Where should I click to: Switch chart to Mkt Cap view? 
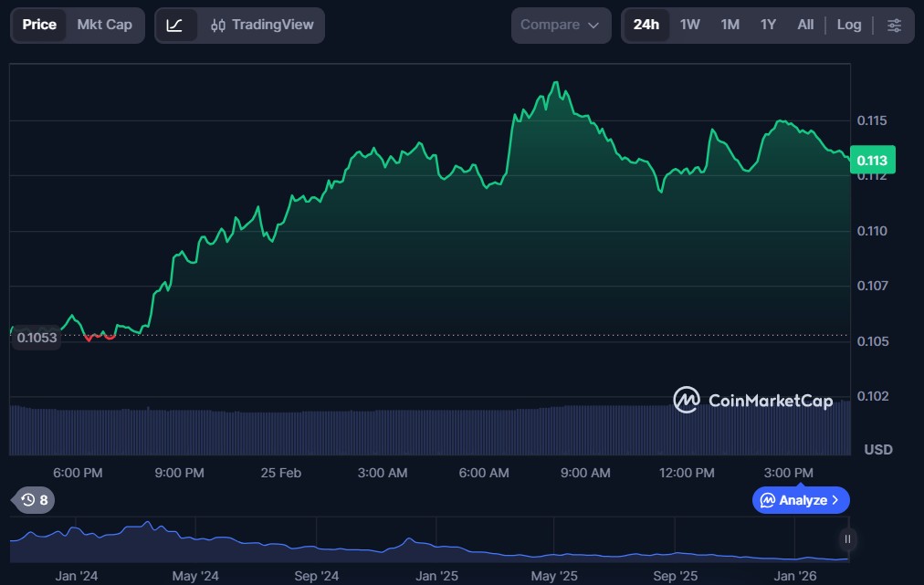click(104, 26)
